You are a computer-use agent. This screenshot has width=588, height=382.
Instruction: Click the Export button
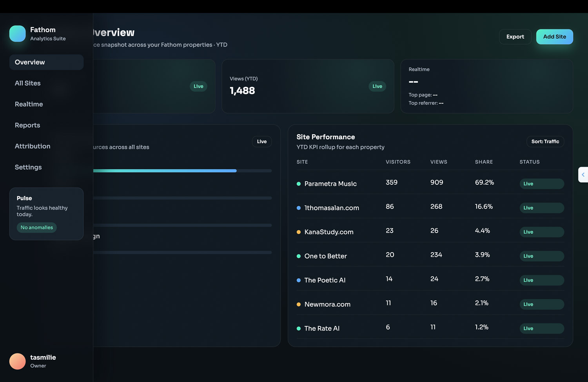pyautogui.click(x=515, y=37)
